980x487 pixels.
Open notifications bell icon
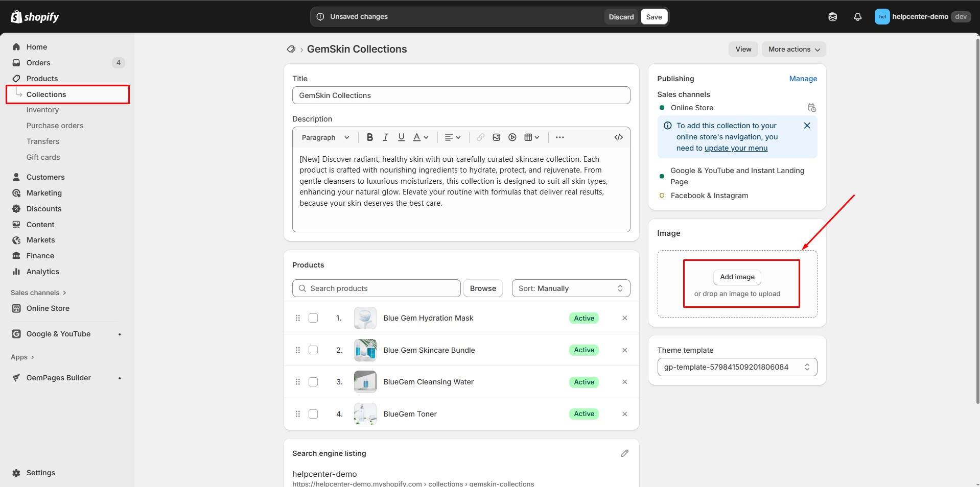[x=857, y=17]
